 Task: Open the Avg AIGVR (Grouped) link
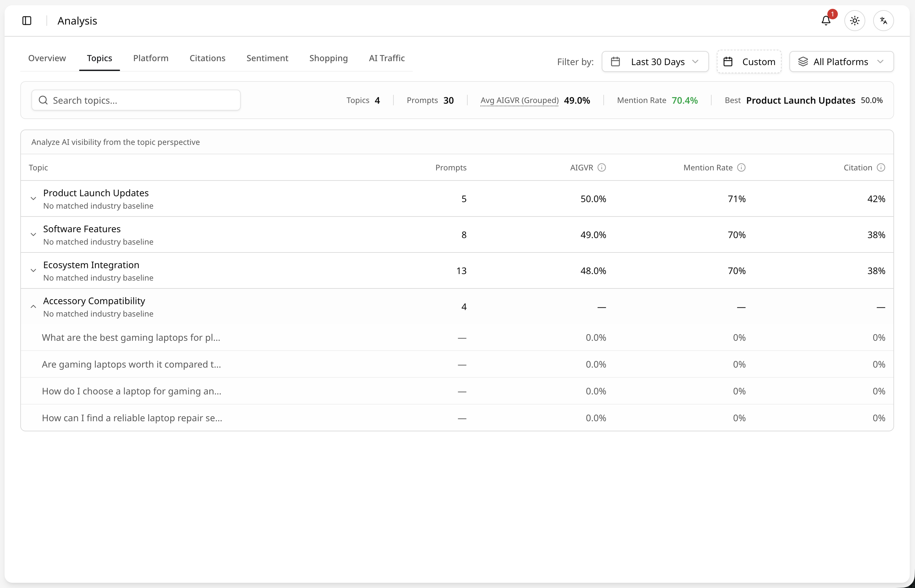point(520,100)
